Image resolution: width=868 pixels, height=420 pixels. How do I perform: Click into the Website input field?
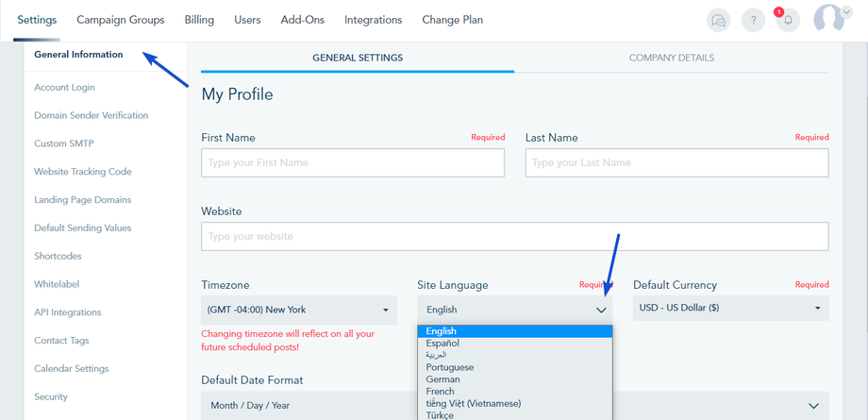pyautogui.click(x=514, y=236)
